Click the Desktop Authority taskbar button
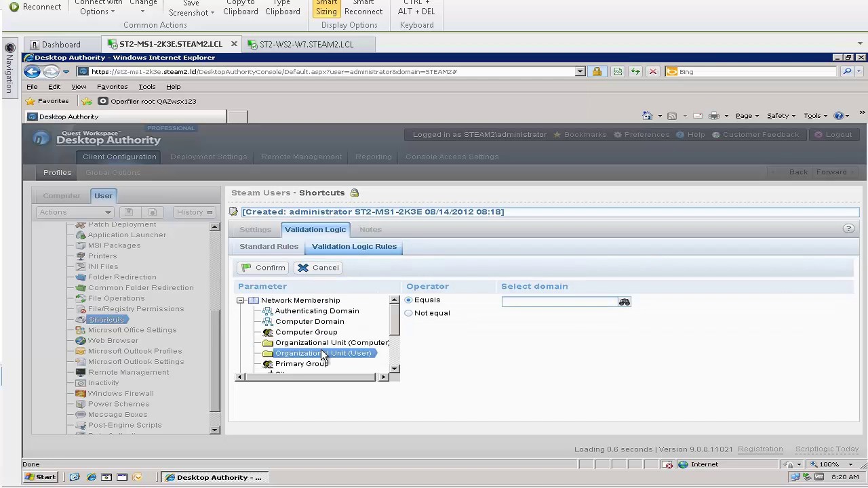The image size is (868, 488). point(214,477)
